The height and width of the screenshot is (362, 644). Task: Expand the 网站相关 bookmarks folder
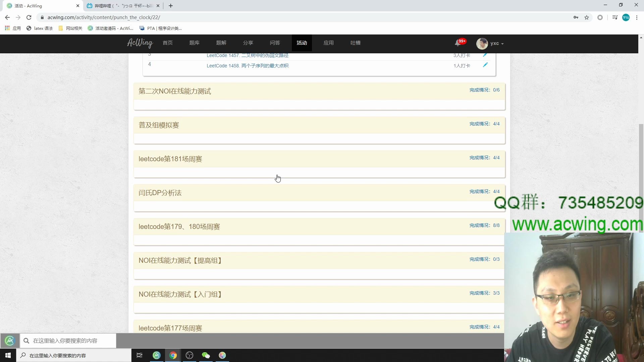pos(70,28)
